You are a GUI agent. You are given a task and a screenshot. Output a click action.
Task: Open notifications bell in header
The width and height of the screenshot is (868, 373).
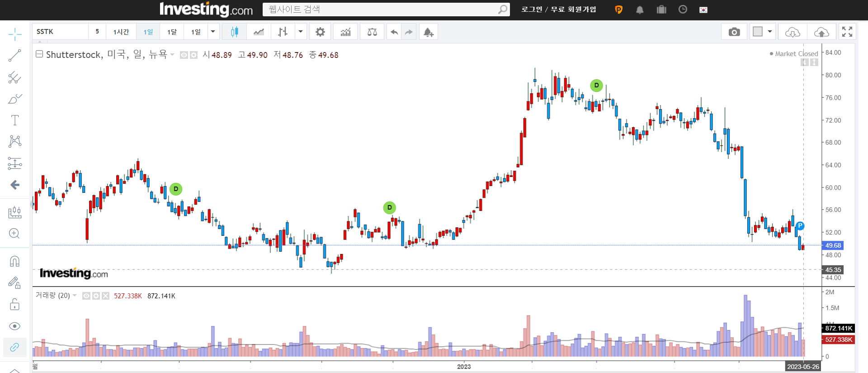640,10
